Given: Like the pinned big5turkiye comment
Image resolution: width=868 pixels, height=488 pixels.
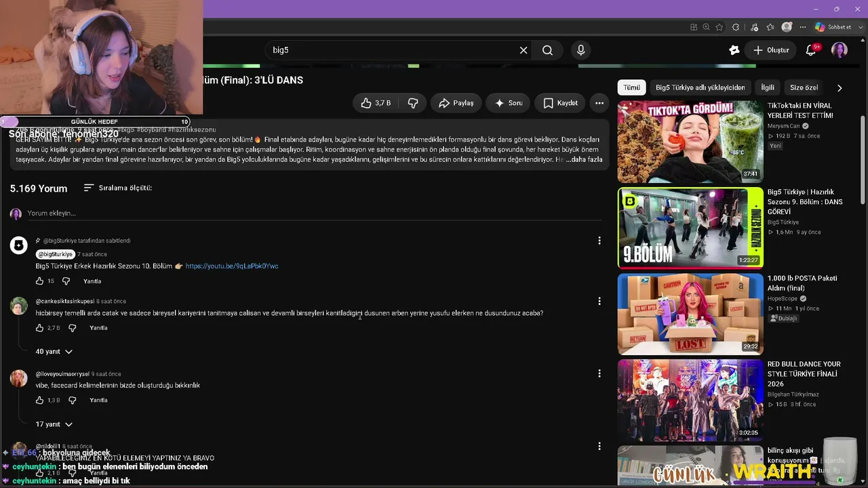Looking at the screenshot, I should click(39, 281).
